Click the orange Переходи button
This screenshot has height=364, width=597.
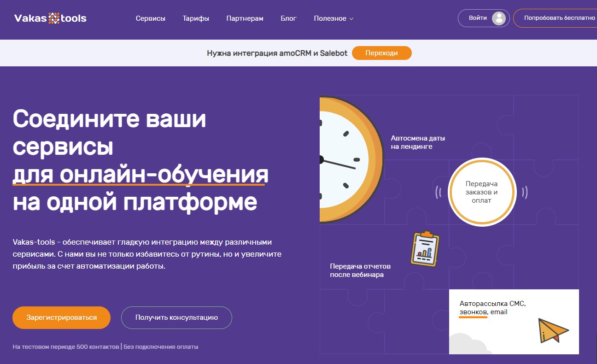point(381,53)
